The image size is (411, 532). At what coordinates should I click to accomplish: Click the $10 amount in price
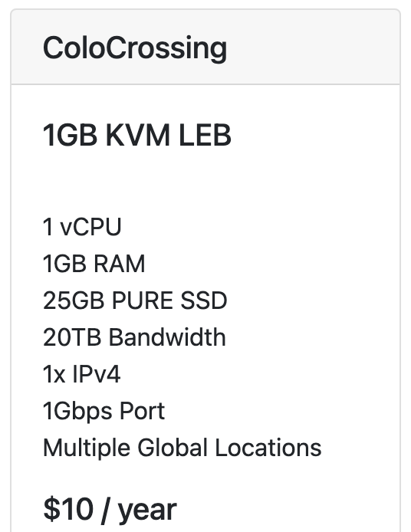click(68, 509)
